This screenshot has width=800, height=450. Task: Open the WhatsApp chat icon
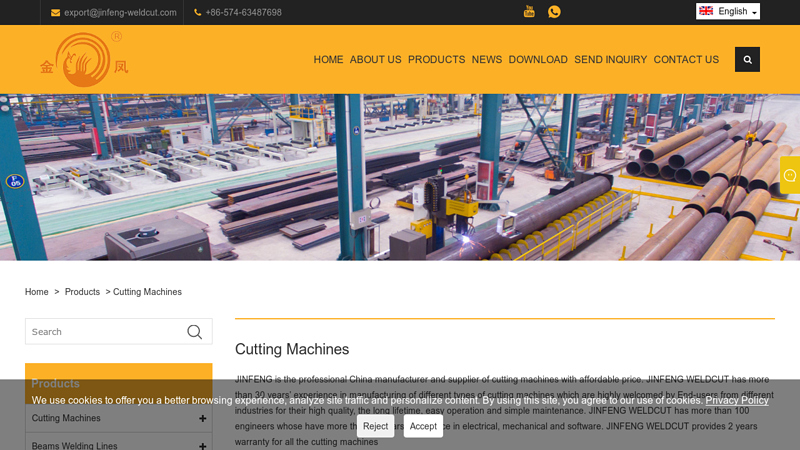click(x=554, y=12)
